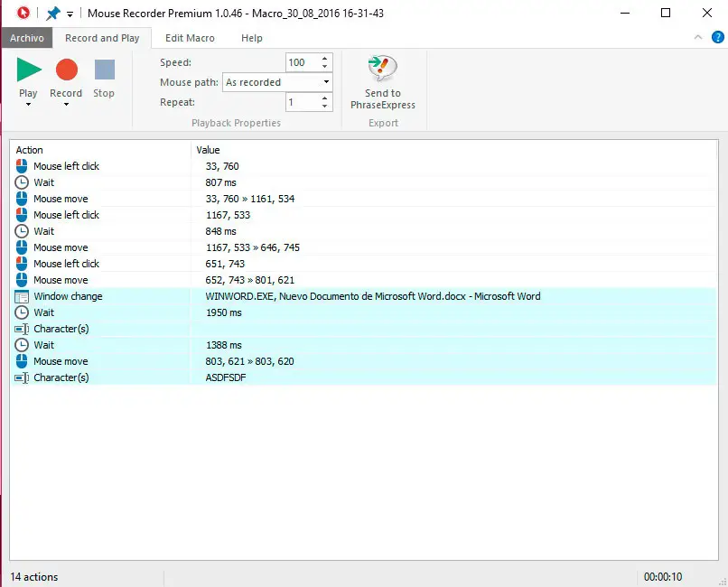Screen dimensions: 728x587
Task: Select the value 1167, 533
Action: (x=228, y=215)
